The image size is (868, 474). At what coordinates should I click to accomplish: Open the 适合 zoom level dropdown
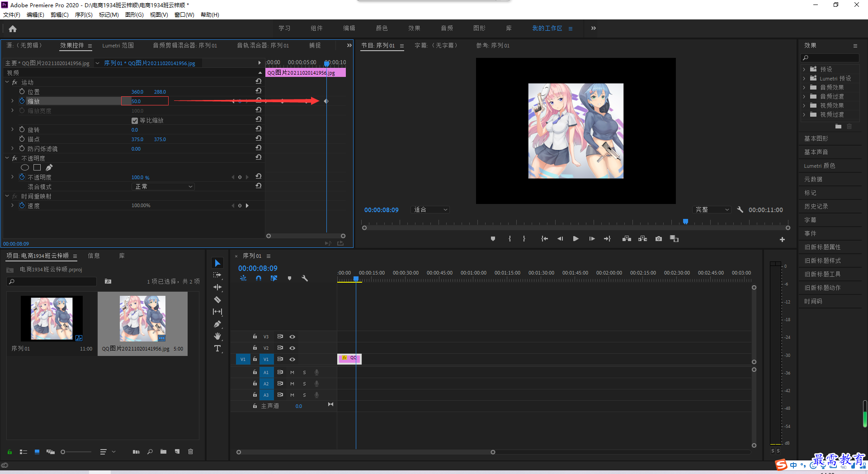pyautogui.click(x=430, y=209)
